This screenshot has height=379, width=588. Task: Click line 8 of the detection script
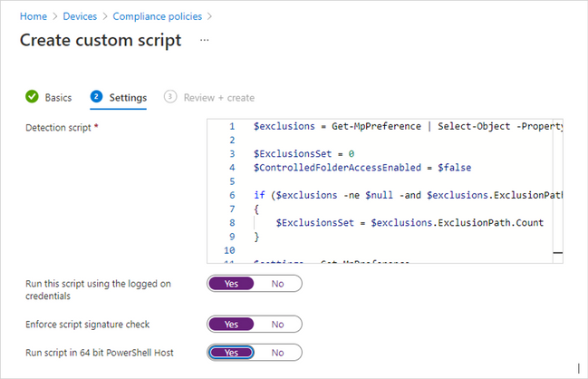[408, 222]
